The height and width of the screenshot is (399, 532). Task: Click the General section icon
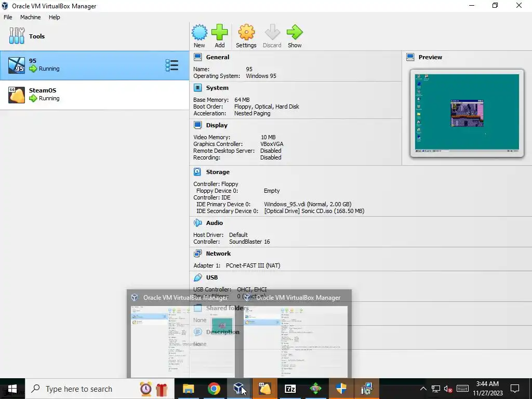coord(197,57)
